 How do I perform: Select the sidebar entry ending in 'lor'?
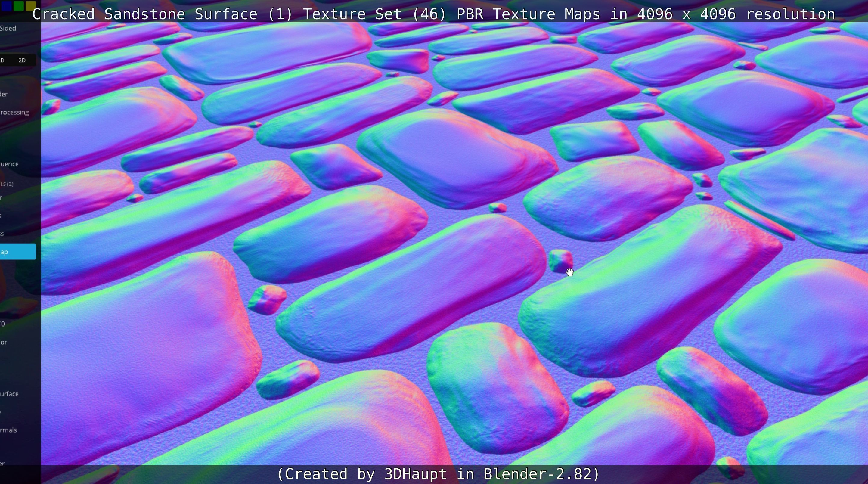click(4, 343)
